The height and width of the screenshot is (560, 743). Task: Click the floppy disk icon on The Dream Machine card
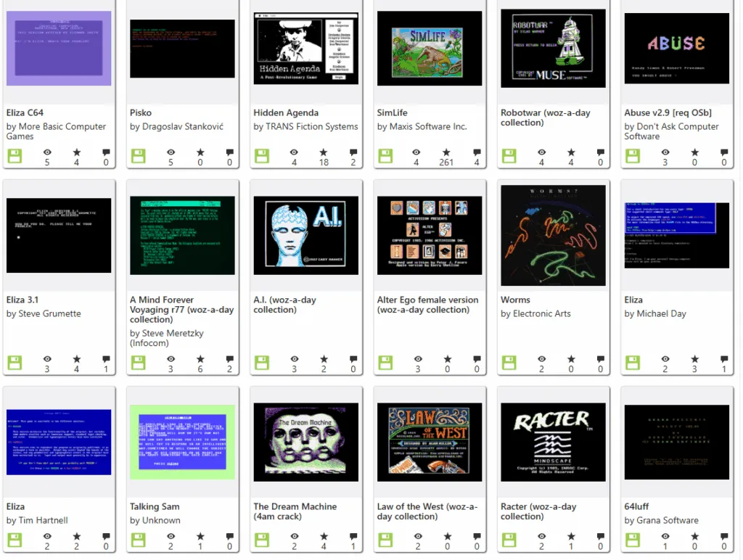tap(262, 540)
